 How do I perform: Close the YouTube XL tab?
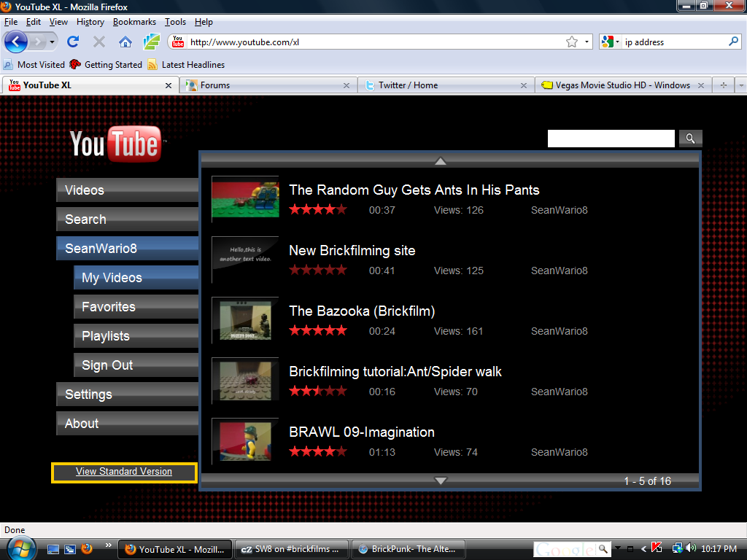[x=169, y=86]
